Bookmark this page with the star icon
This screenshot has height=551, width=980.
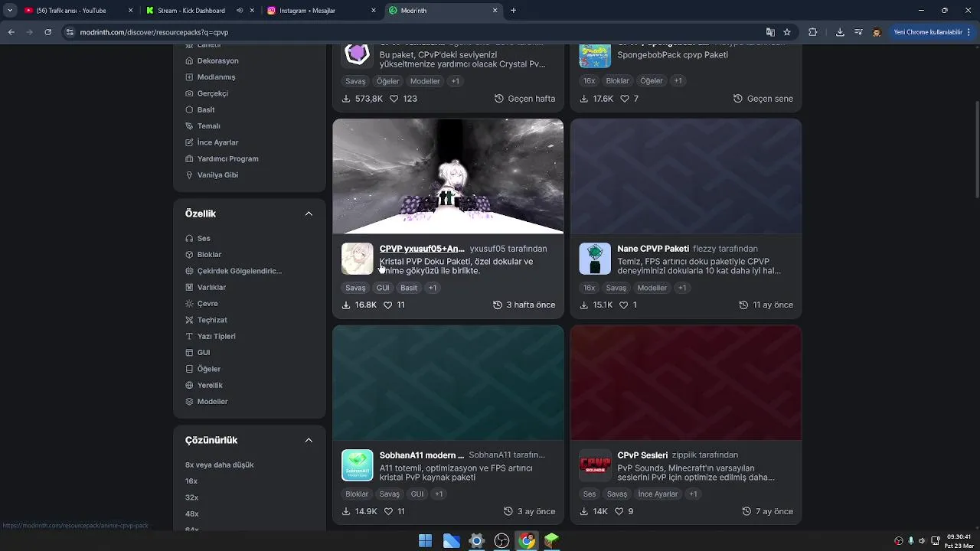787,32
